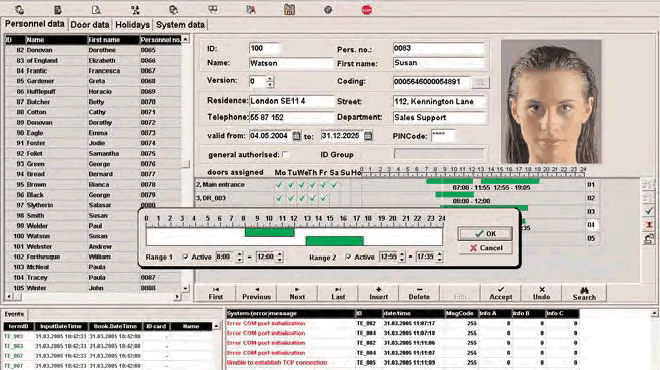This screenshot has width=660, height=370.
Task: Click 'Unable to establish TCP connection' message
Action: (277, 362)
